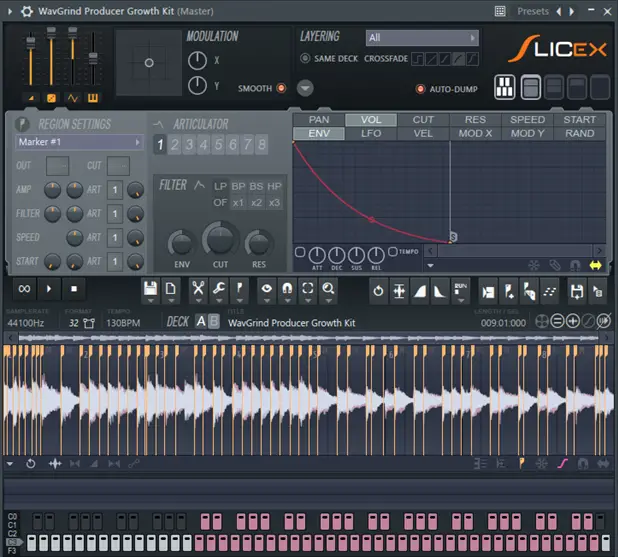Select the CUT articulator tab
Viewport: 618px width, 558px height.
click(x=423, y=119)
